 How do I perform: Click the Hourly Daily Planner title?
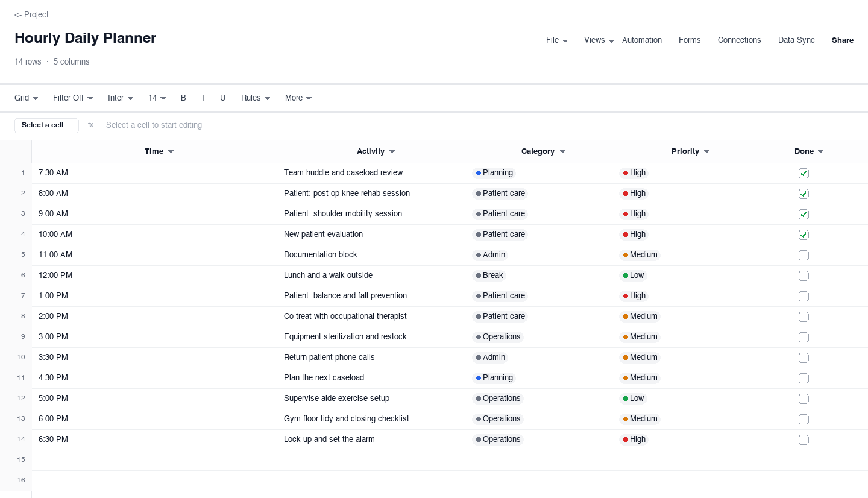[x=86, y=38]
